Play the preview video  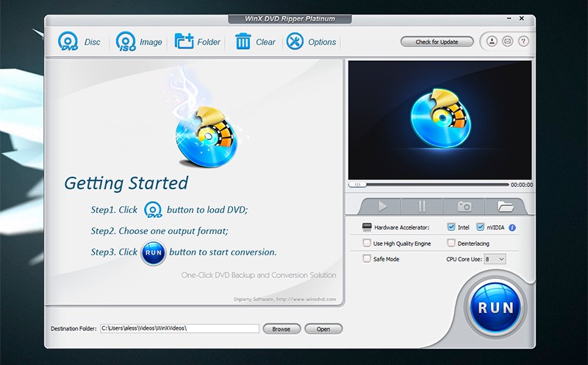tap(382, 206)
